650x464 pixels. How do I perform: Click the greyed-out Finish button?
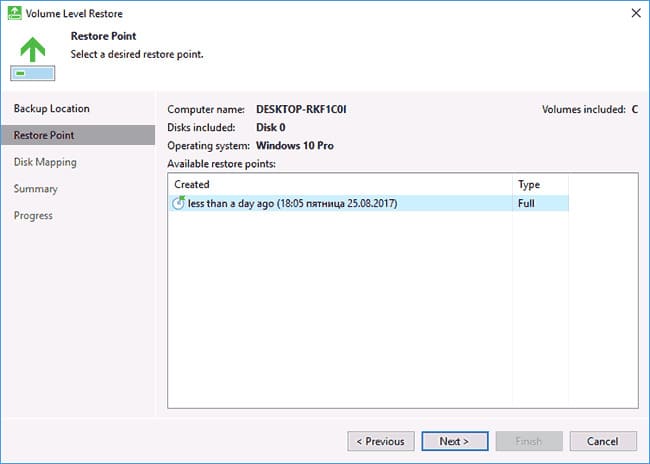[x=529, y=441]
